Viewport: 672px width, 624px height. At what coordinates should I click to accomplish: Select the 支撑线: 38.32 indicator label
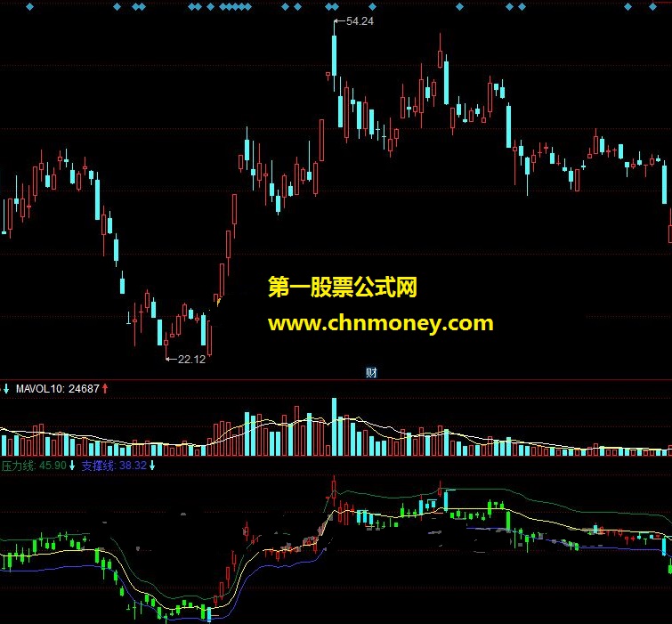tap(114, 466)
